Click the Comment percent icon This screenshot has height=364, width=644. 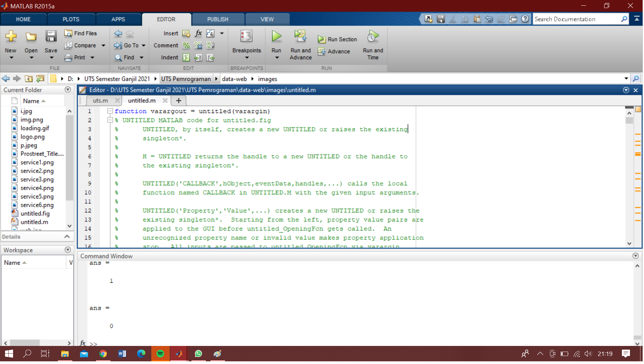186,45
